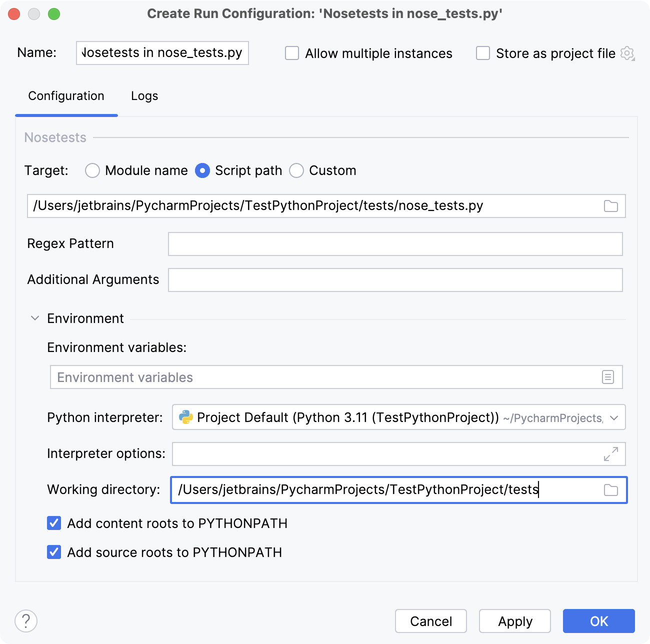Click the gear icon beside Store as project file
The width and height of the screenshot is (650, 644).
tap(627, 53)
